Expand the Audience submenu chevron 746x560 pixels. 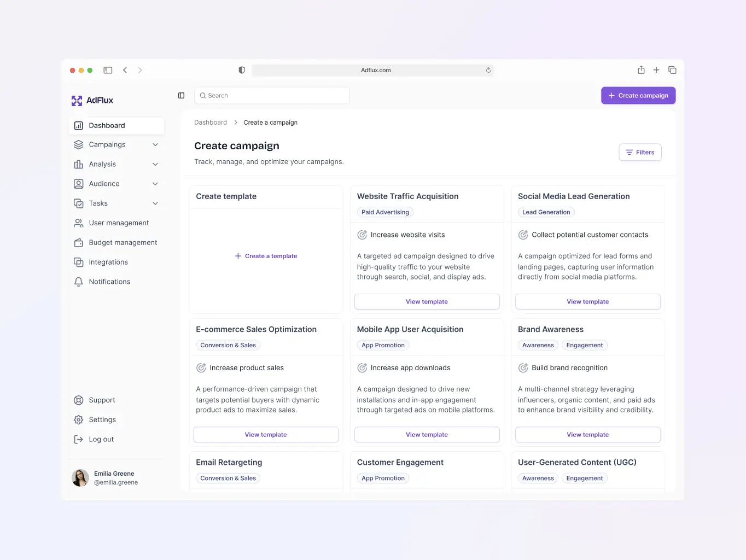click(x=155, y=184)
